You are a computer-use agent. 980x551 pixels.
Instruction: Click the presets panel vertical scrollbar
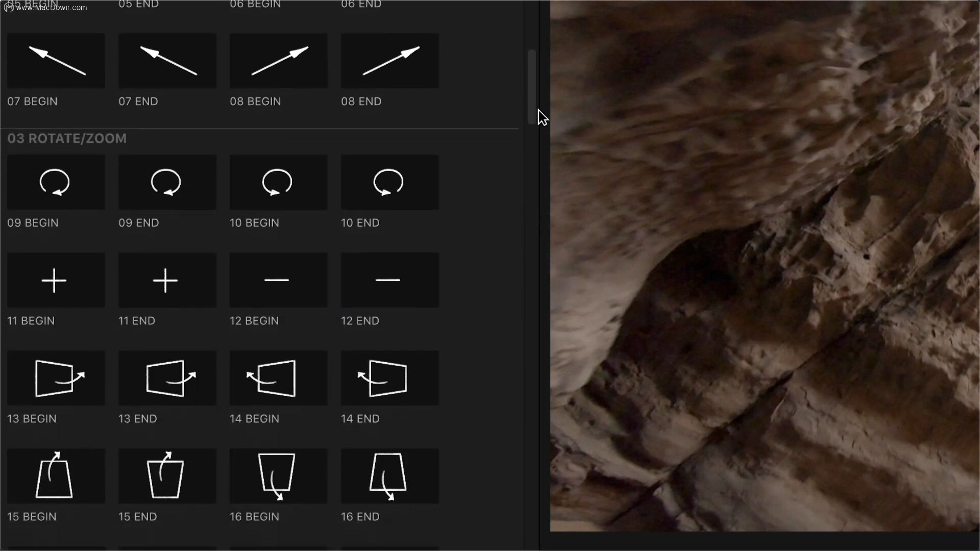pyautogui.click(x=532, y=87)
